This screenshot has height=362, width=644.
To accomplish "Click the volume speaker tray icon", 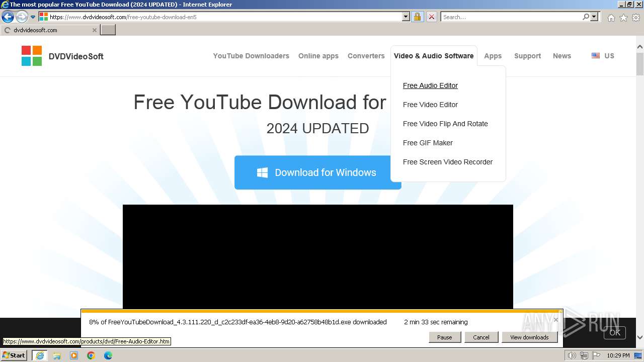I will [x=573, y=355].
